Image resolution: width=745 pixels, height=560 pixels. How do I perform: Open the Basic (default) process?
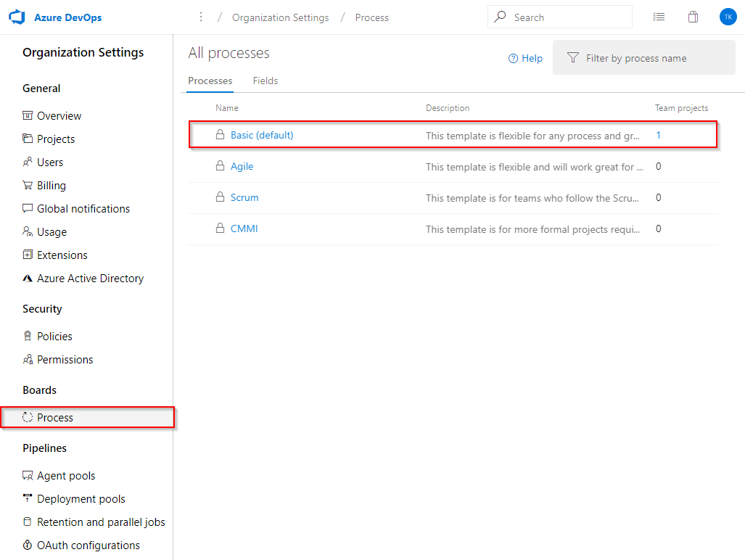(x=262, y=135)
